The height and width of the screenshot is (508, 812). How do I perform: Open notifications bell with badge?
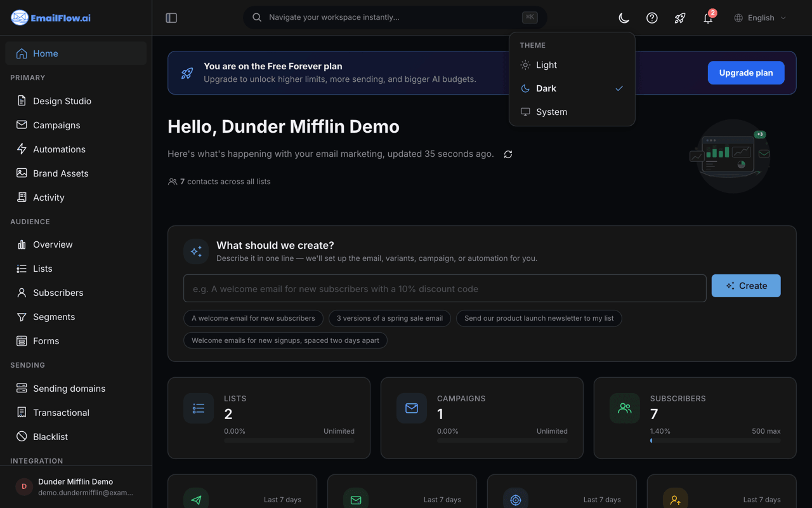[x=709, y=17]
